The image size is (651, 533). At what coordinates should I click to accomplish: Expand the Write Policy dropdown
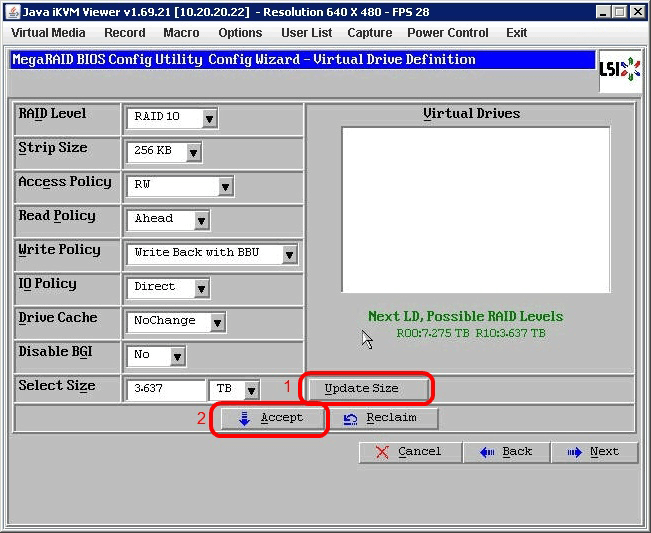click(289, 254)
